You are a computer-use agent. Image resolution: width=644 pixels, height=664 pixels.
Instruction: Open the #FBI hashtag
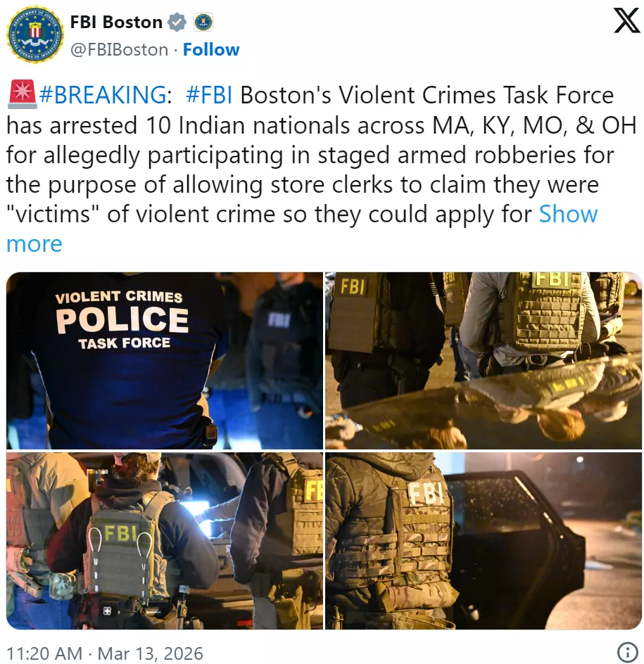[209, 95]
